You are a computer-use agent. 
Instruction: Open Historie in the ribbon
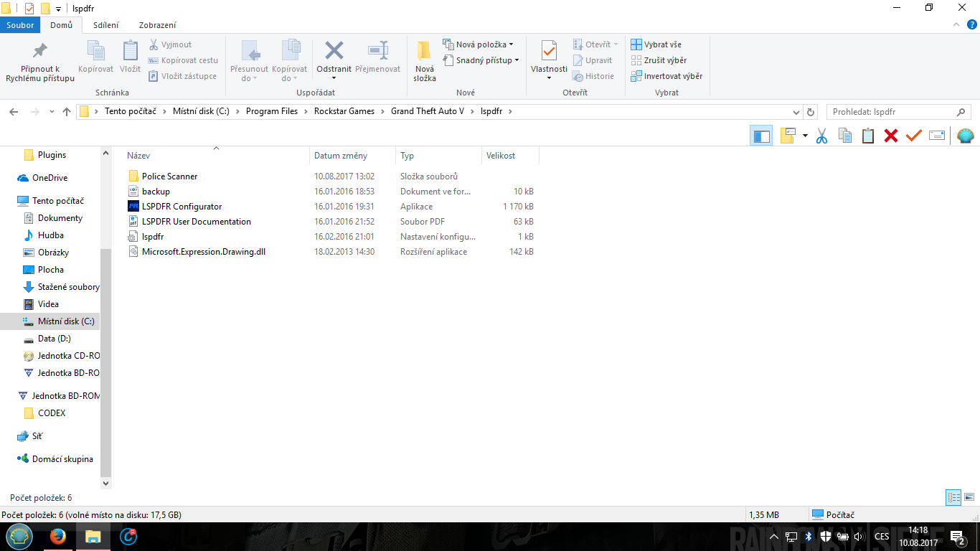[x=593, y=76]
